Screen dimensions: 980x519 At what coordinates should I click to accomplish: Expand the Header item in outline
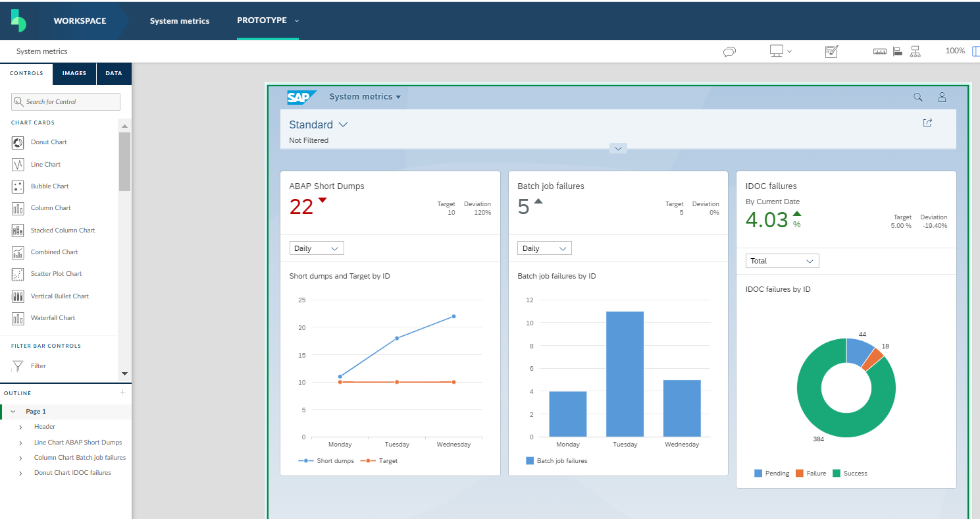(21, 427)
